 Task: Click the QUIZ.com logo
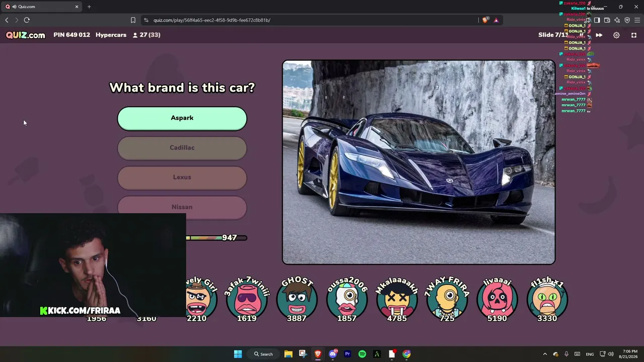tap(26, 35)
